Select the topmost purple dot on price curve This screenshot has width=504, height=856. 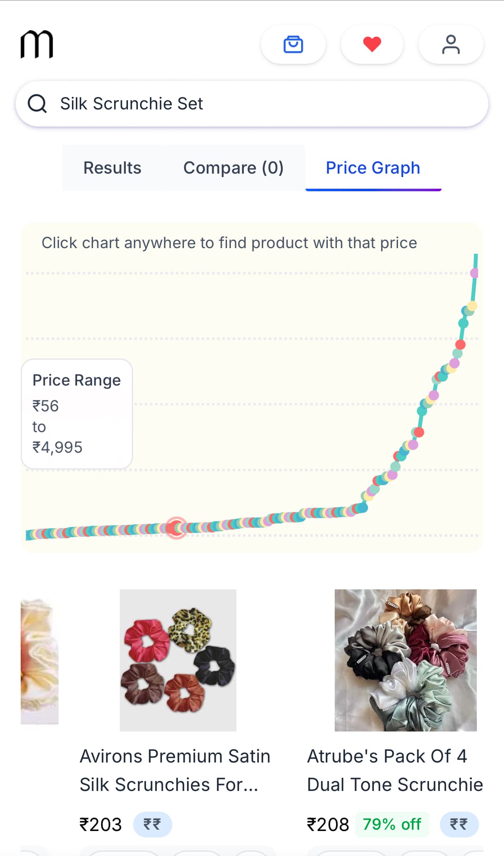(474, 273)
